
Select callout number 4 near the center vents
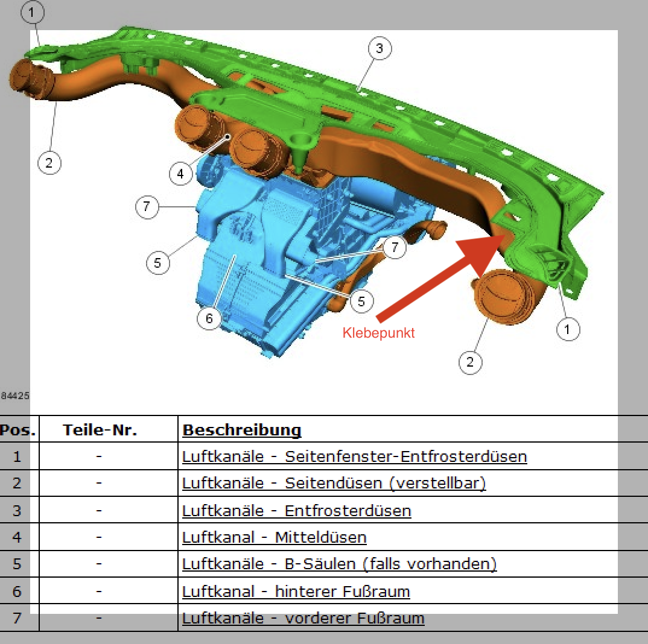pyautogui.click(x=180, y=175)
